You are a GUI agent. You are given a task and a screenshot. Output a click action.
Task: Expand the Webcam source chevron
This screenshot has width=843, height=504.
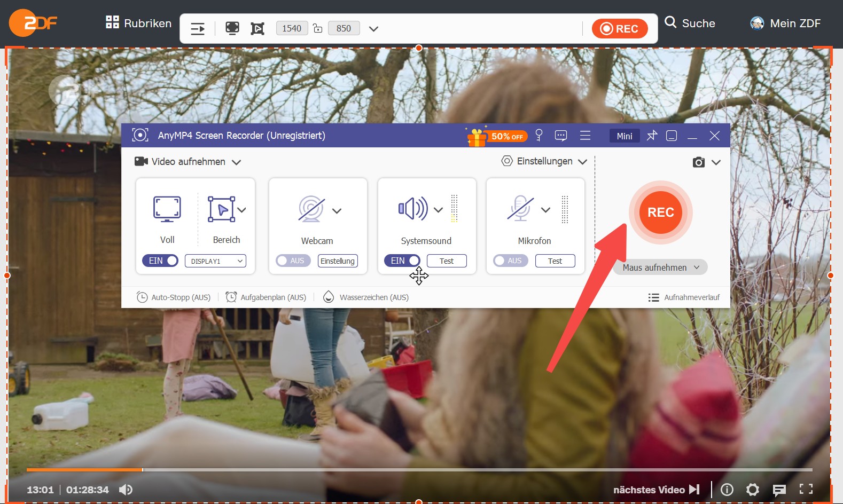point(337,211)
